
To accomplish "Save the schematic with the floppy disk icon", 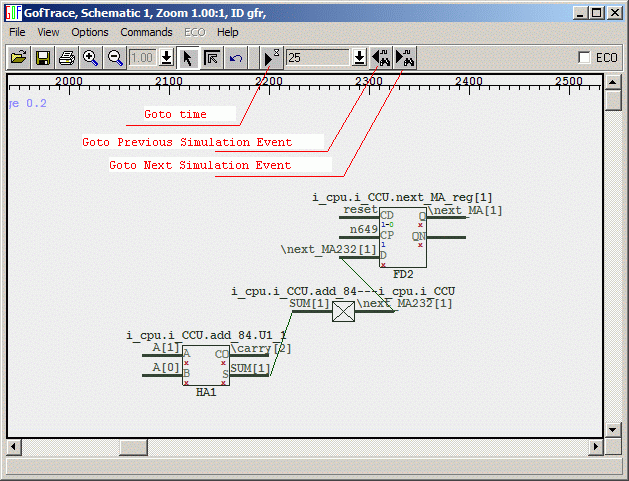I will (x=43, y=58).
